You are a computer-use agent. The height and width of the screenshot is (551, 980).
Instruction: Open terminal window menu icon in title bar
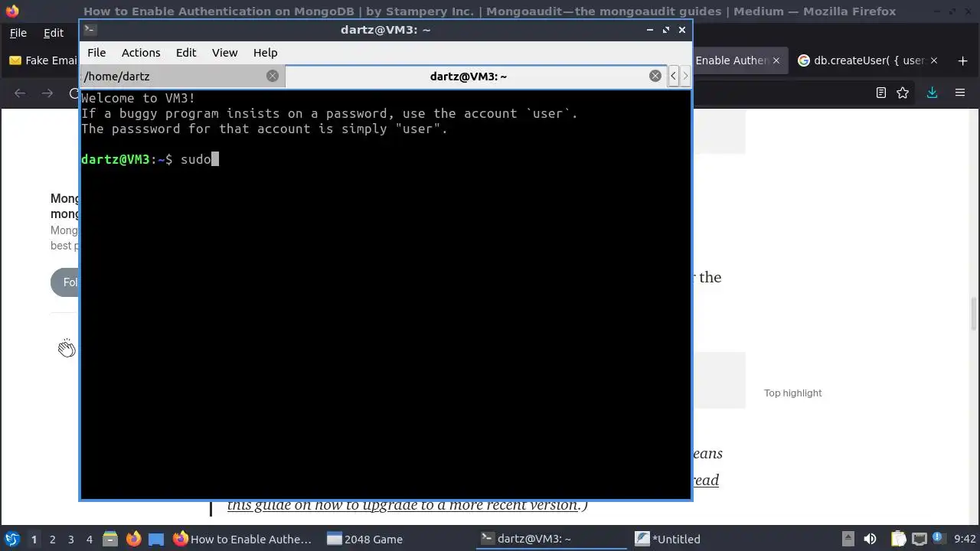pos(90,30)
